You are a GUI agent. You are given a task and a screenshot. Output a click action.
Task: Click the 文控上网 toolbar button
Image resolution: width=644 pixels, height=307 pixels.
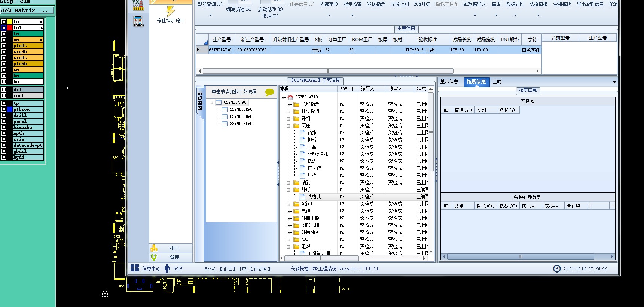[400, 4]
